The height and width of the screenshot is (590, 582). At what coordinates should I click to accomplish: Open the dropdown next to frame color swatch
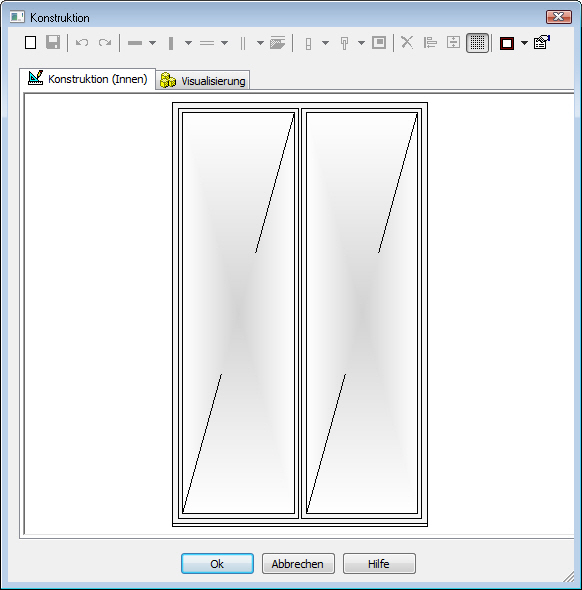click(524, 43)
